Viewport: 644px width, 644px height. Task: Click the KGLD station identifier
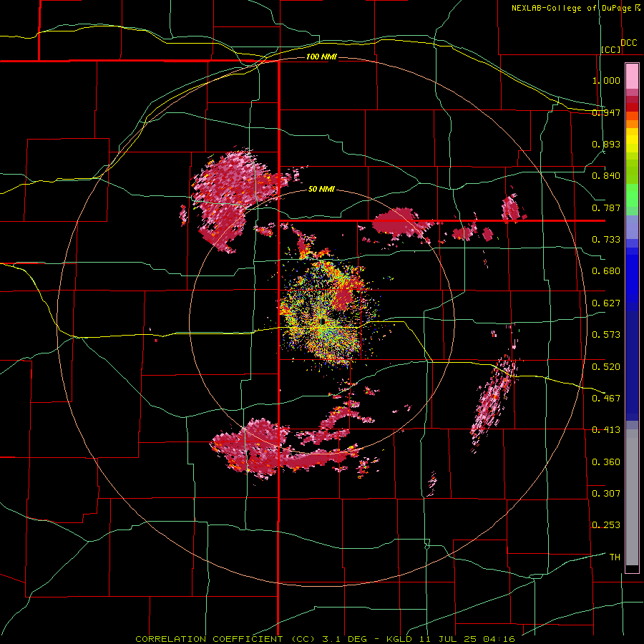tap(401, 639)
